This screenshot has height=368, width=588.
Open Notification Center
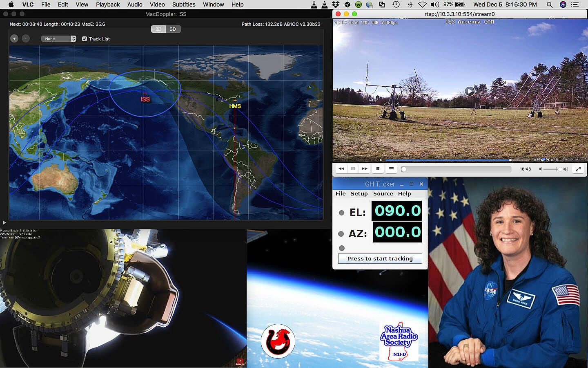pyautogui.click(x=575, y=4)
